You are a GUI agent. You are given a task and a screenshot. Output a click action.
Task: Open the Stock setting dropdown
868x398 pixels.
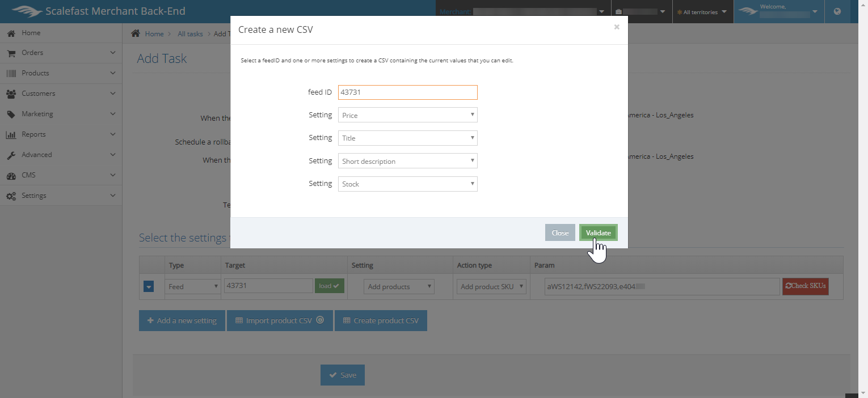pyautogui.click(x=407, y=184)
